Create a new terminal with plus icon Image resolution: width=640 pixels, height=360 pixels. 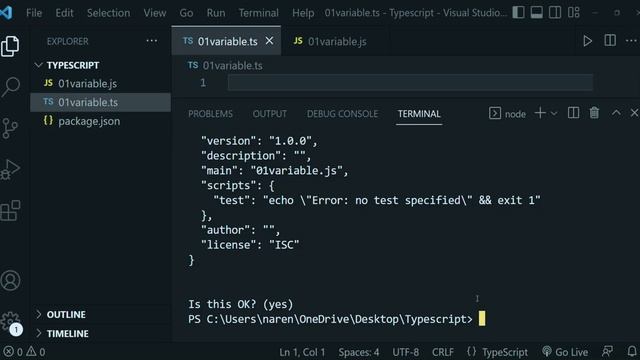540,113
